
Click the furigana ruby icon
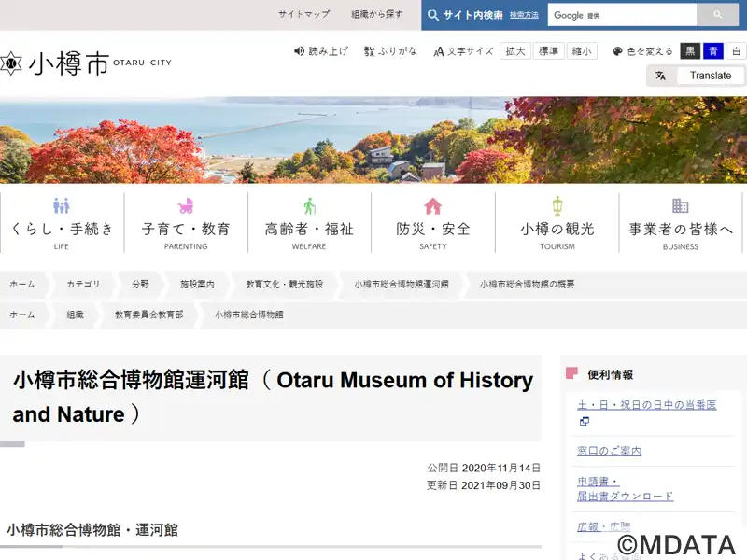pos(370,51)
